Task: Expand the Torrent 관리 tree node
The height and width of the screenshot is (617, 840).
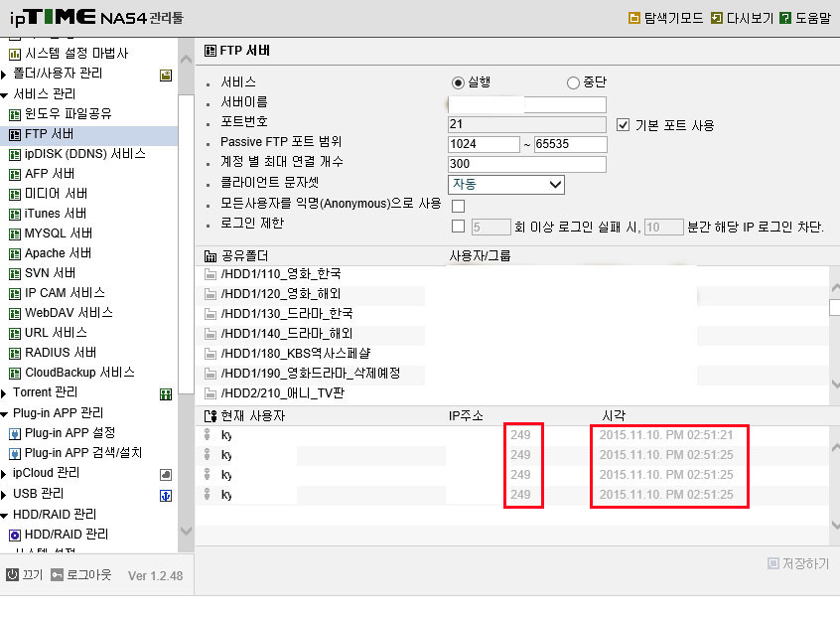Action: [4, 393]
